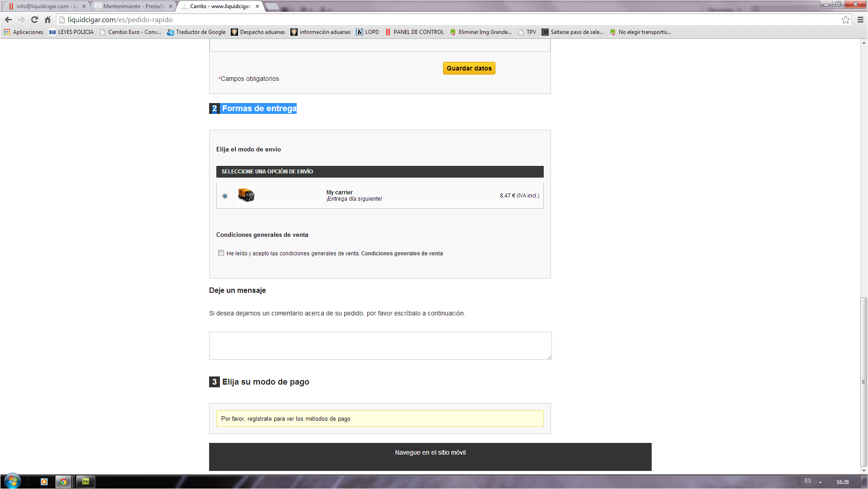Open the Aplicaciones bookmarks icon
Image resolution: width=868 pixels, height=489 pixels.
pos(7,32)
